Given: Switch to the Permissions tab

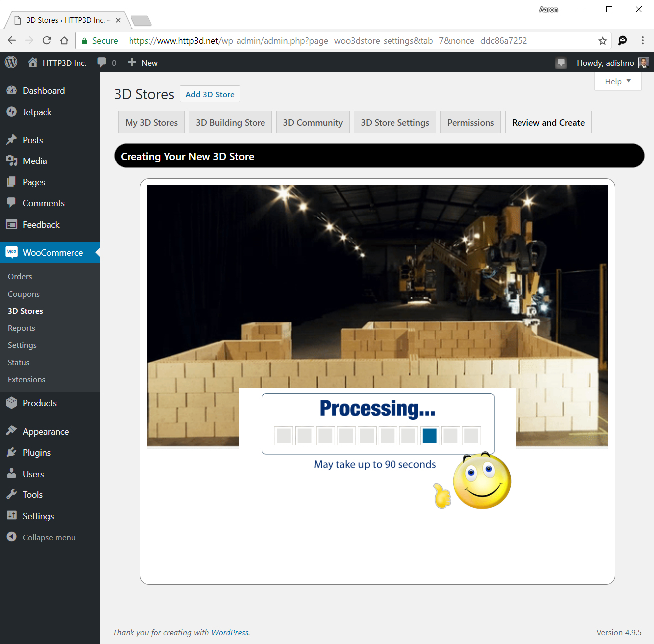Looking at the screenshot, I should click(471, 122).
